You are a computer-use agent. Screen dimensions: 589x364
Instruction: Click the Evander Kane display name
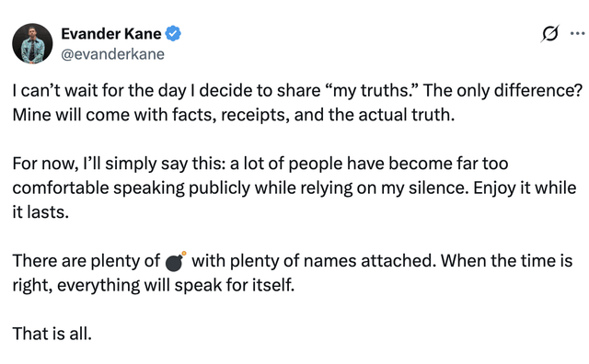pyautogui.click(x=111, y=34)
